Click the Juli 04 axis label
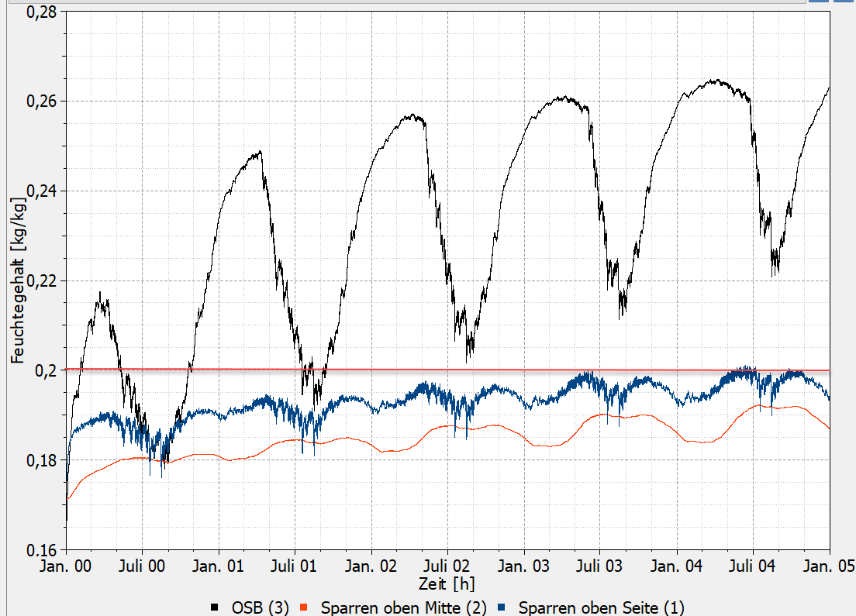 (752, 566)
